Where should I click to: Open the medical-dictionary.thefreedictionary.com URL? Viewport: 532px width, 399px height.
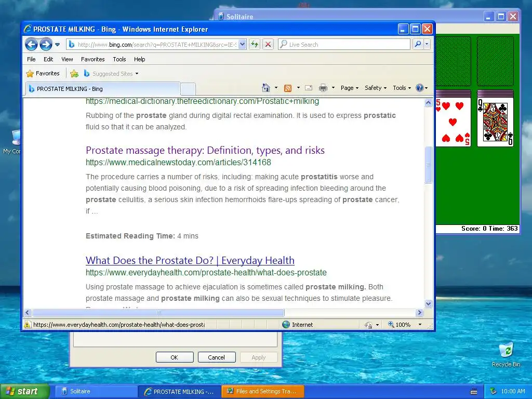[202, 101]
